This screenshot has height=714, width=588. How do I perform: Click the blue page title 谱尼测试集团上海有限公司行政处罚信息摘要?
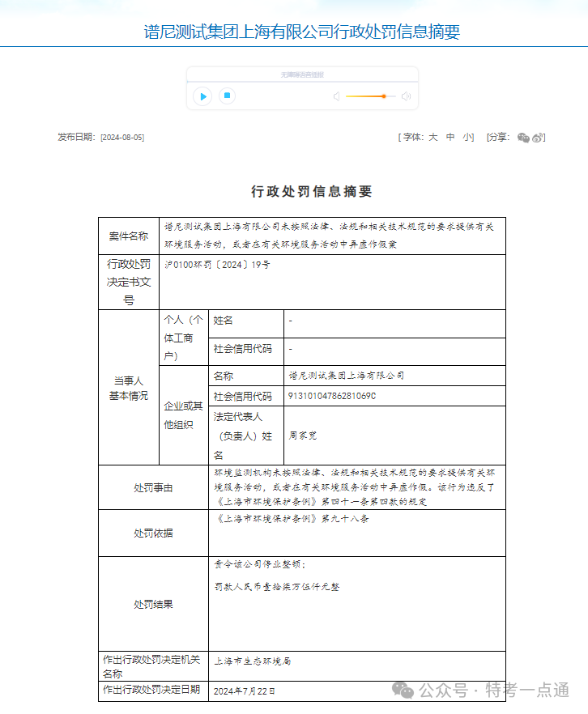coord(302,32)
